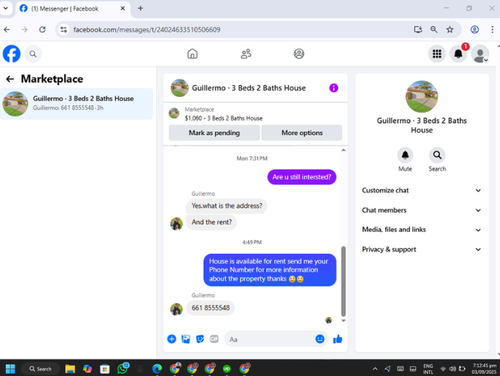Click the install app icon in address bar
Viewport: 500px width, 376px height.
[x=418, y=30]
